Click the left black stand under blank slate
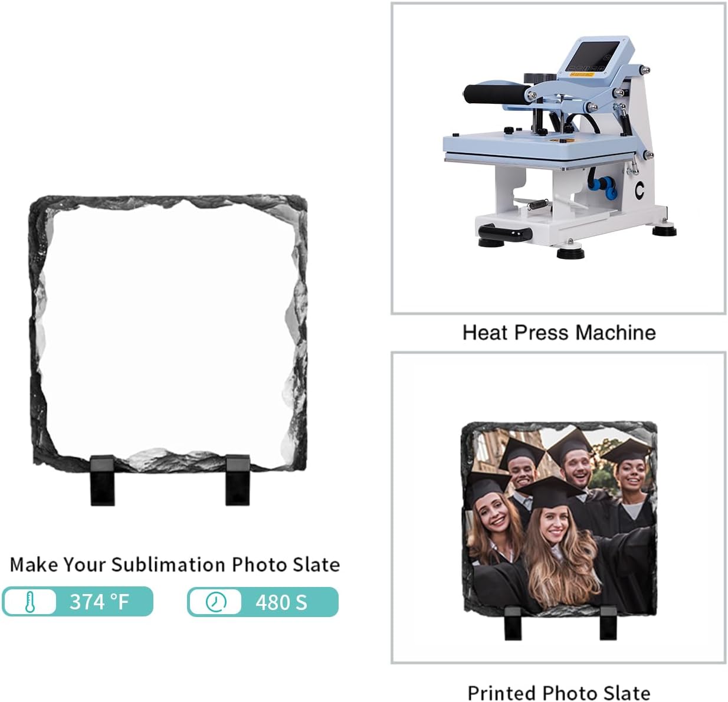The image size is (728, 702). coord(103,479)
